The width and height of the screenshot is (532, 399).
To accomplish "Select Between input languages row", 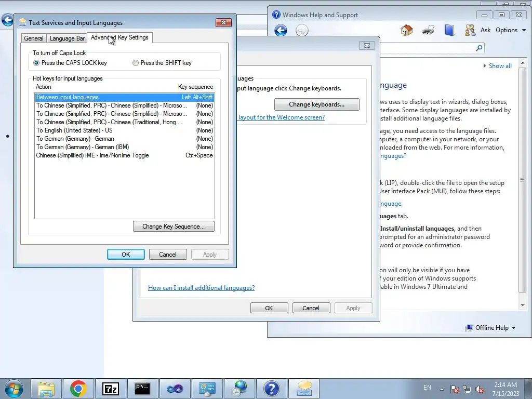I will point(125,97).
